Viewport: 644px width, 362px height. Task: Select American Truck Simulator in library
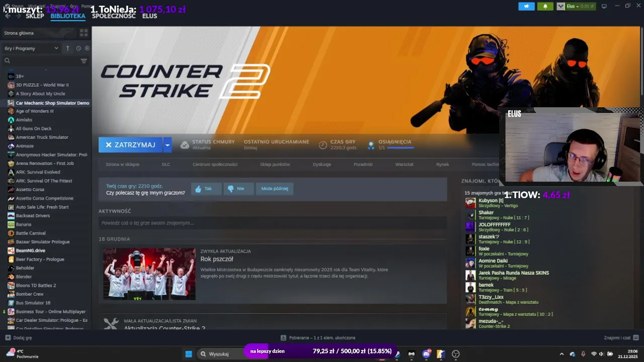42,137
